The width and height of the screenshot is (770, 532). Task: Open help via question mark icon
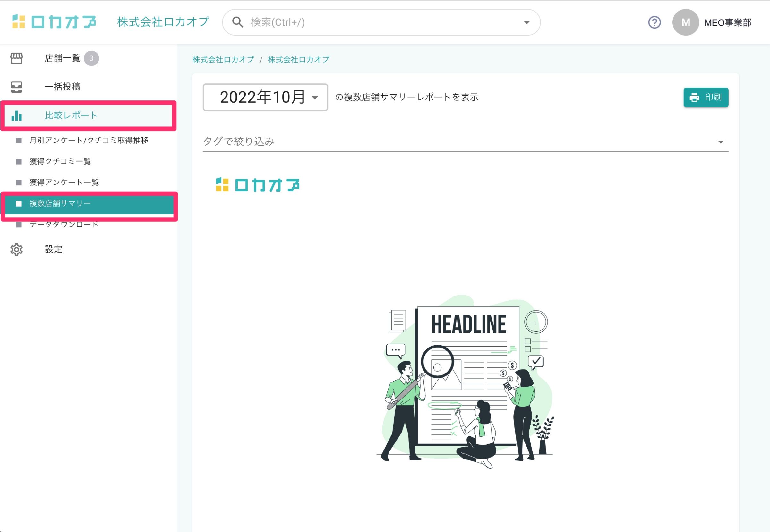point(654,22)
